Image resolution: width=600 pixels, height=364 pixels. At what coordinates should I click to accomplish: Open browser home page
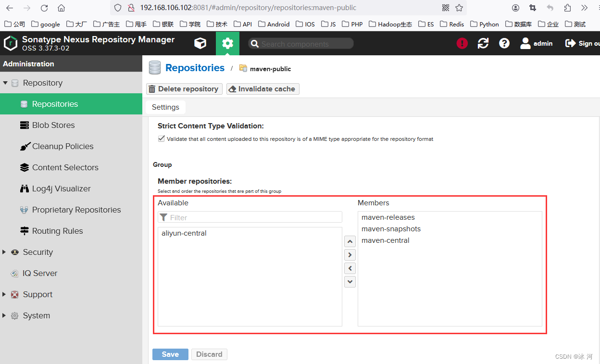61,8
